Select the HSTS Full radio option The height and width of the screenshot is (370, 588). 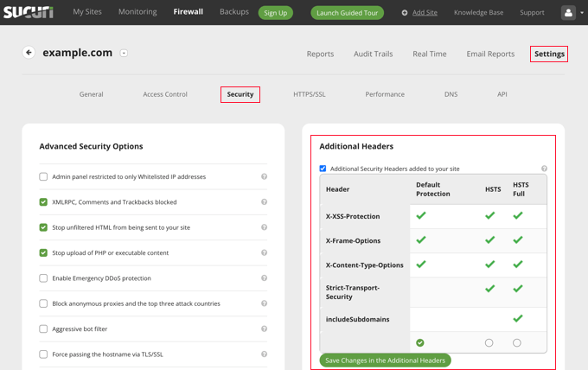[x=517, y=343]
